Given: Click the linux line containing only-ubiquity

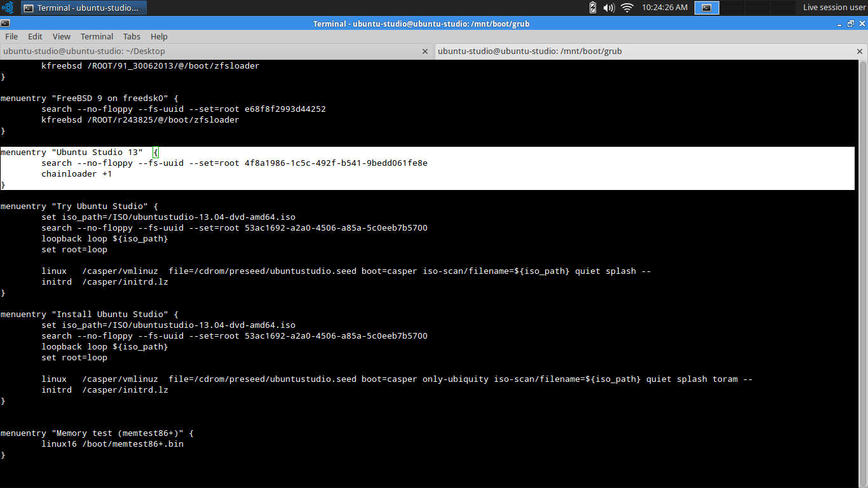Looking at the screenshot, I should pyautogui.click(x=397, y=379).
